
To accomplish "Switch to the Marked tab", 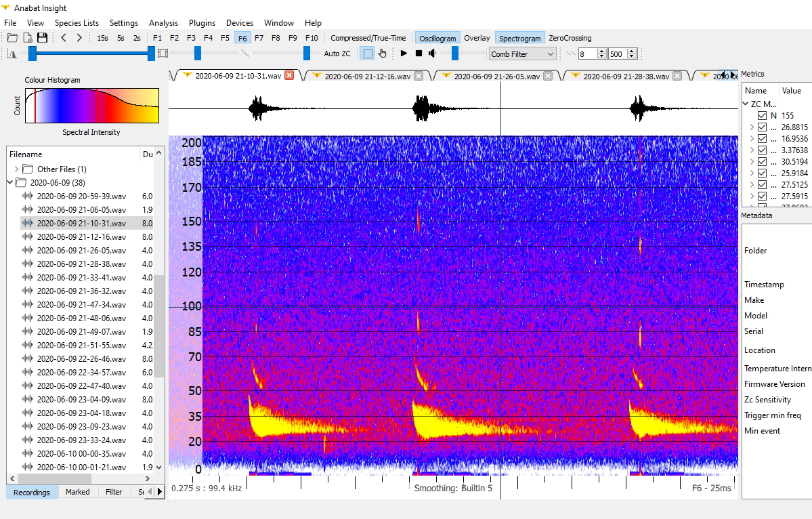I will pyautogui.click(x=77, y=492).
